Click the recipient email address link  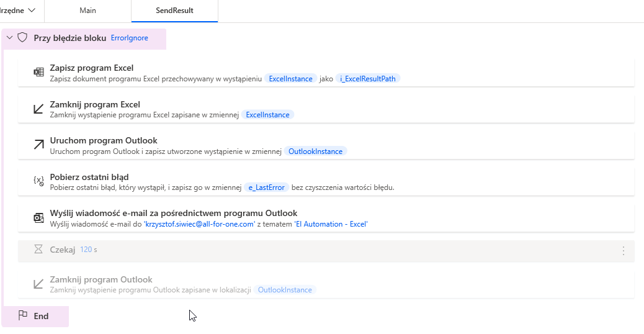[200, 223]
